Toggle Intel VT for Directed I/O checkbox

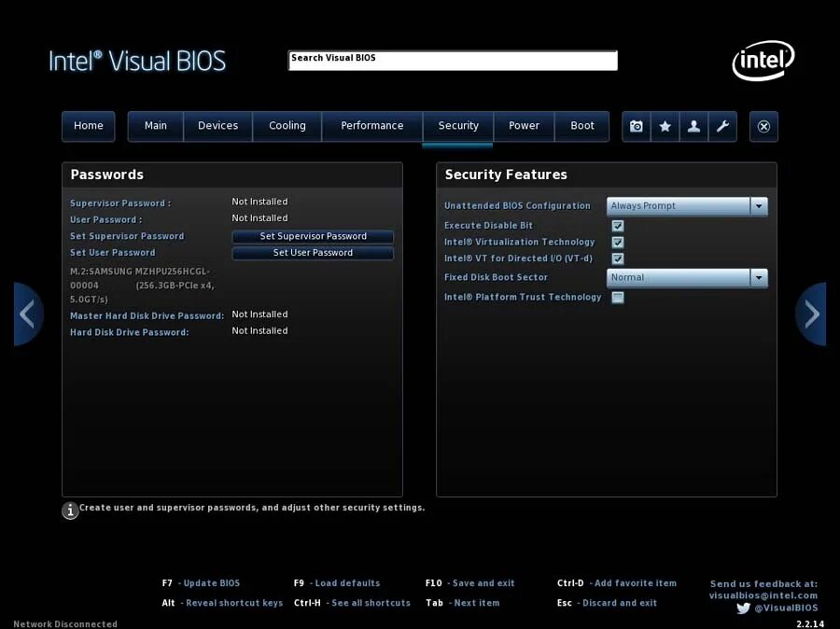[x=618, y=259]
